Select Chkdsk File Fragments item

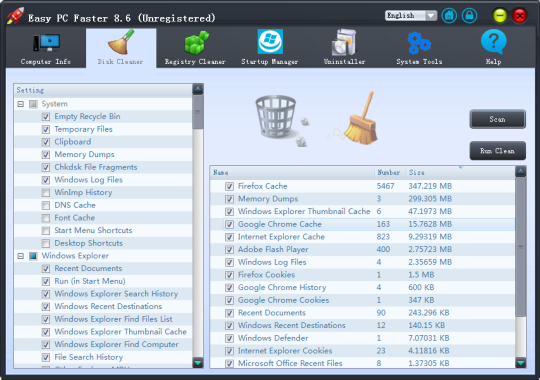point(96,167)
